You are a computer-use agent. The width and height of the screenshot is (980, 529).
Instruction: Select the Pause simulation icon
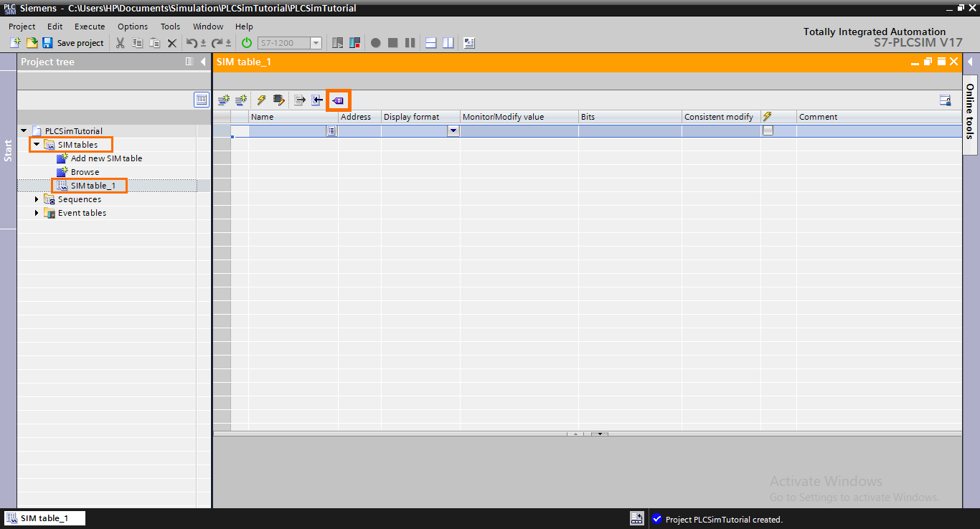(x=409, y=42)
